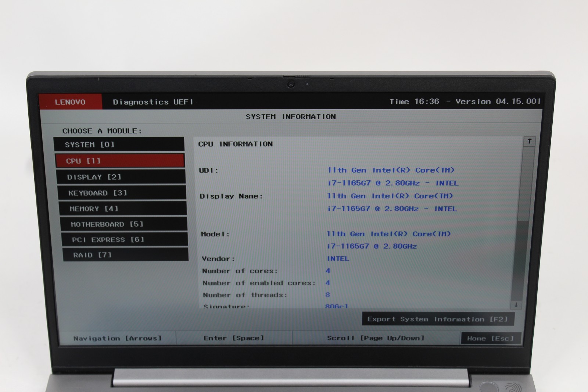Click the scroll down arrow
Screen dimensions: 588x392
pyautogui.click(x=516, y=305)
